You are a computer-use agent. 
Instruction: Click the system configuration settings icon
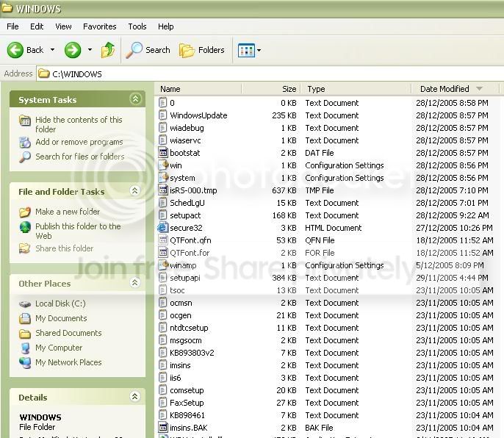coord(163,178)
